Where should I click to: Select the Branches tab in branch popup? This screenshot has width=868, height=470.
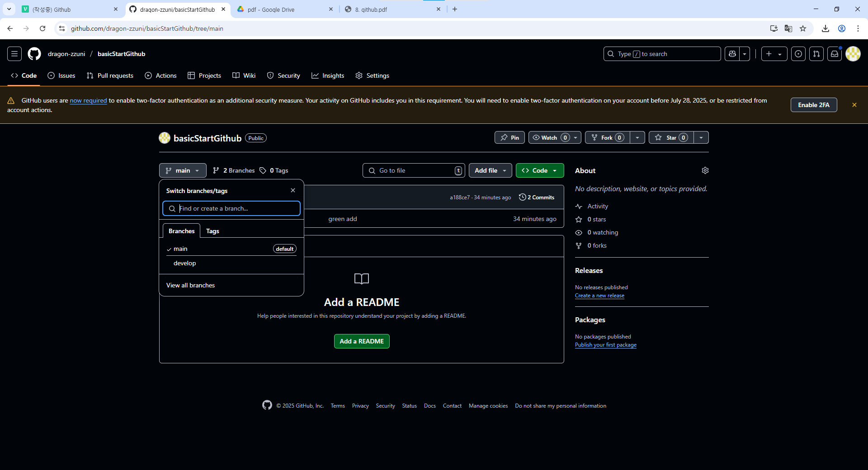(181, 231)
